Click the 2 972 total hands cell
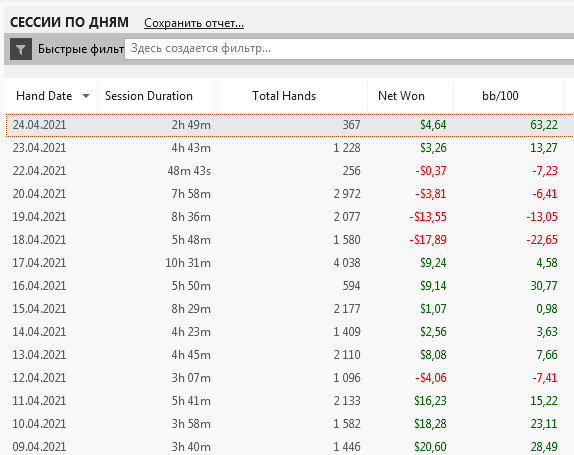 (347, 194)
